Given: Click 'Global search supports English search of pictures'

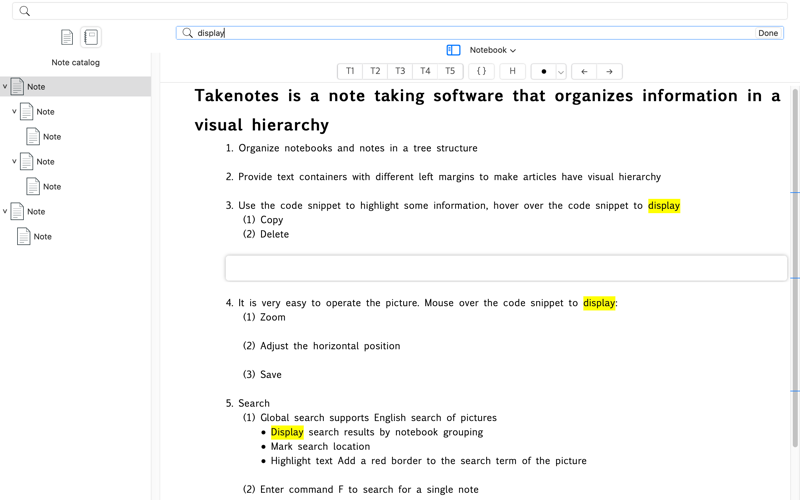Looking at the screenshot, I should 378,418.
